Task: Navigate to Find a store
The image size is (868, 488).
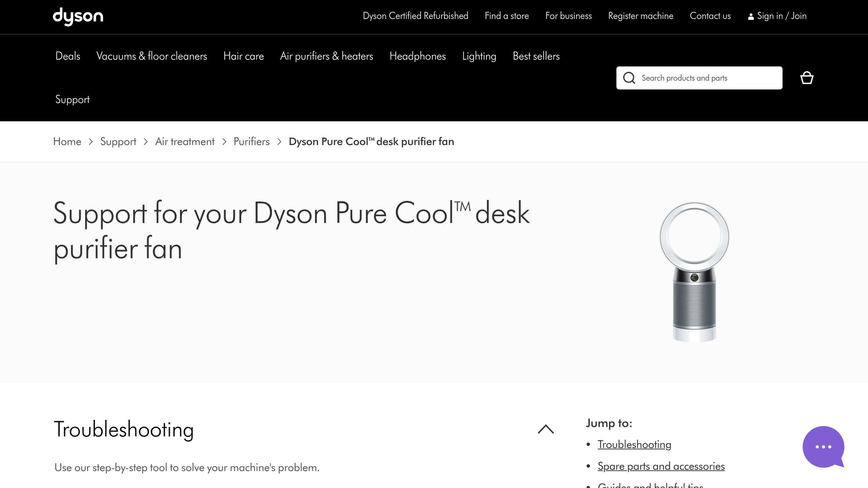Action: pos(506,16)
